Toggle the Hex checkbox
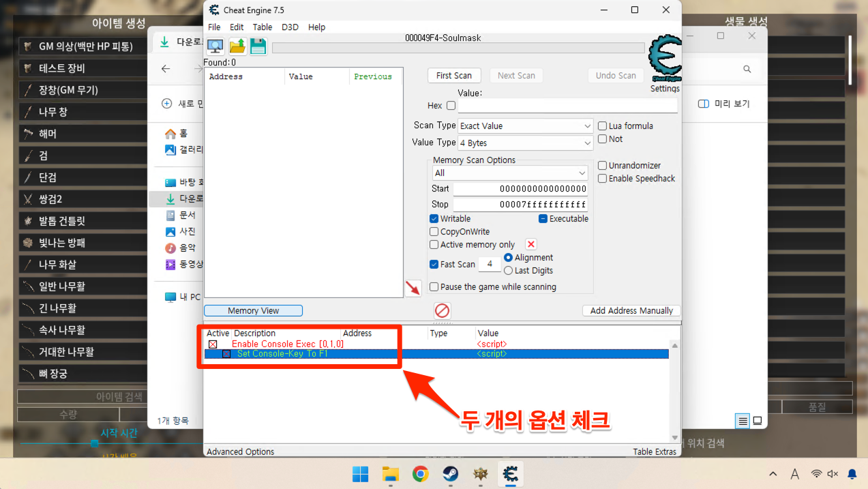The image size is (868, 489). pyautogui.click(x=451, y=106)
